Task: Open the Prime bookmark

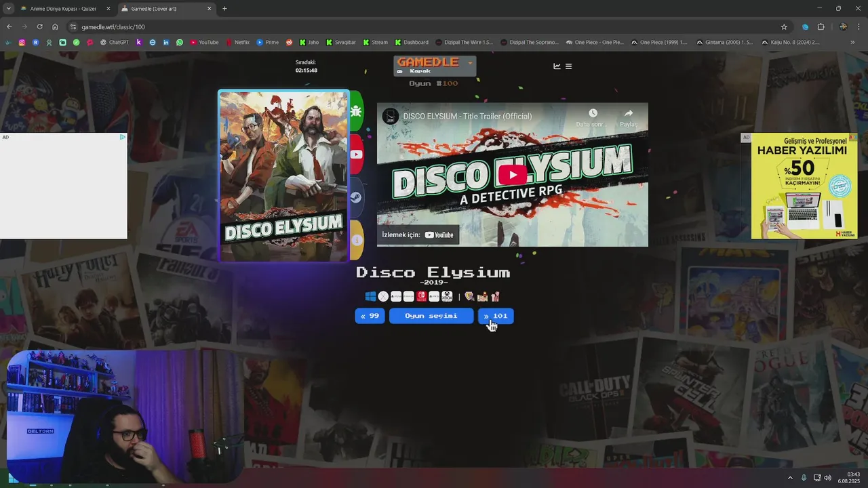Action: (267, 42)
